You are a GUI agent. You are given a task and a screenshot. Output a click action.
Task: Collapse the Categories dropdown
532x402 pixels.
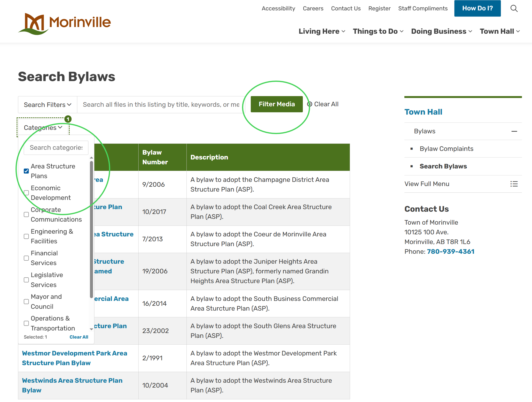coord(43,128)
